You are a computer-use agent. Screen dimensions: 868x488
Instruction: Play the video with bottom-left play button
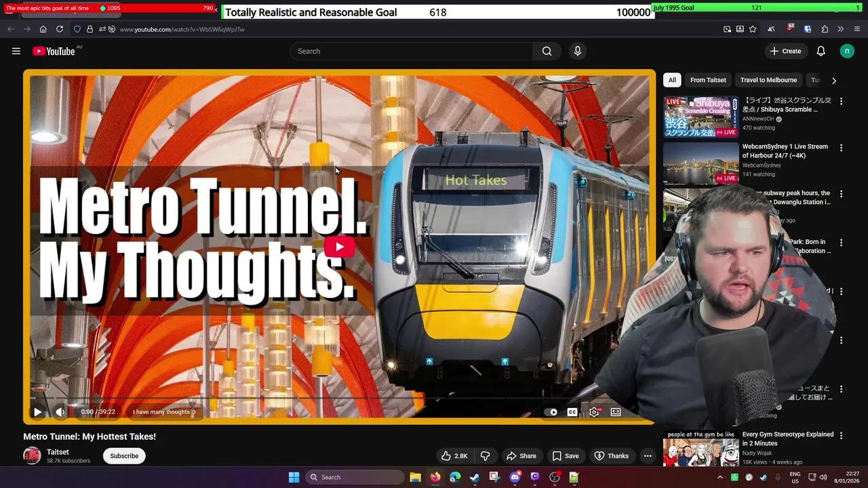tap(38, 411)
